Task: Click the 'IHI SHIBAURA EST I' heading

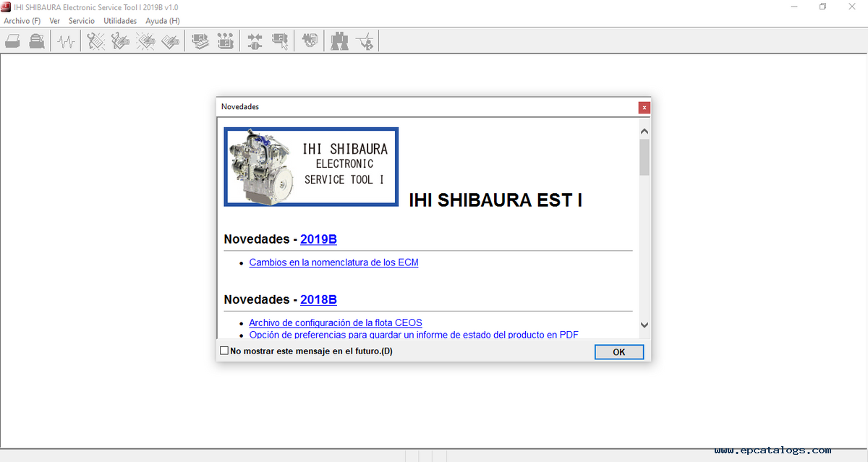Action: pos(495,200)
